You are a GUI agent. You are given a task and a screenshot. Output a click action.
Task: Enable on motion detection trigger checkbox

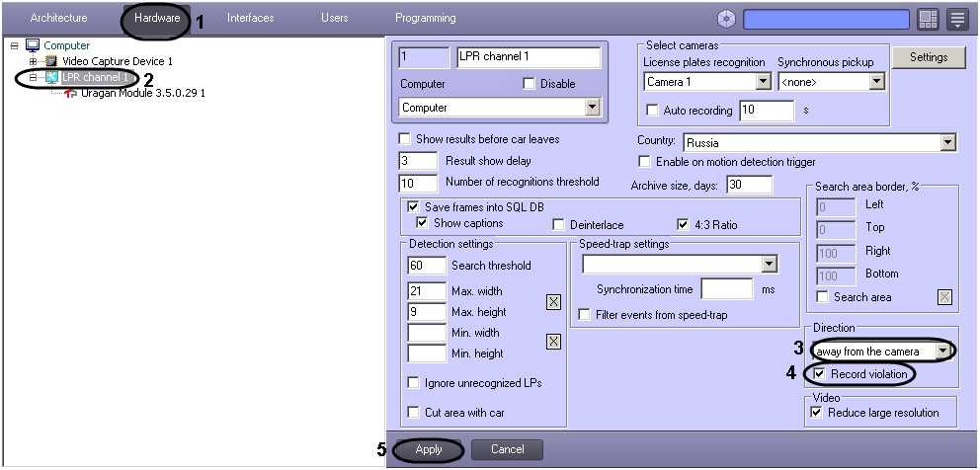644,162
